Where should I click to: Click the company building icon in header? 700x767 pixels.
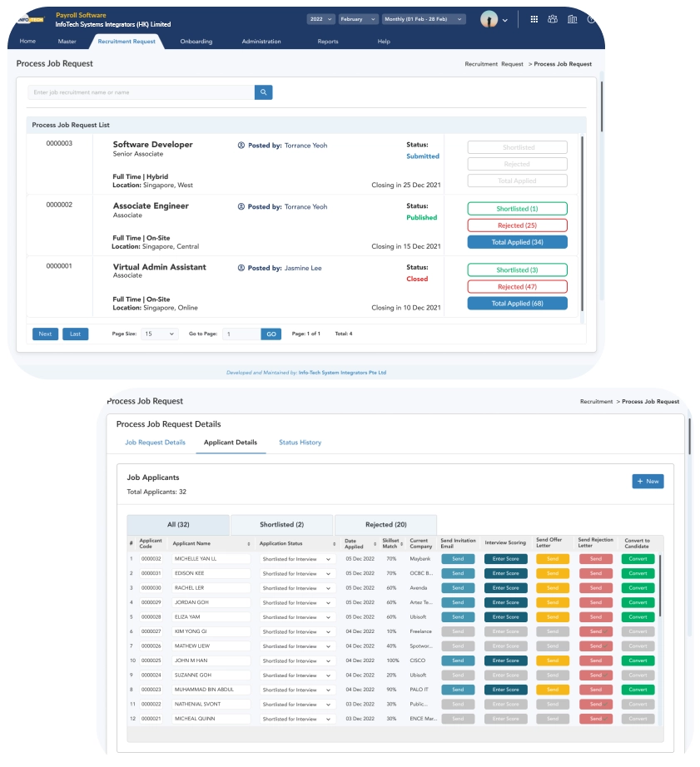coord(572,19)
